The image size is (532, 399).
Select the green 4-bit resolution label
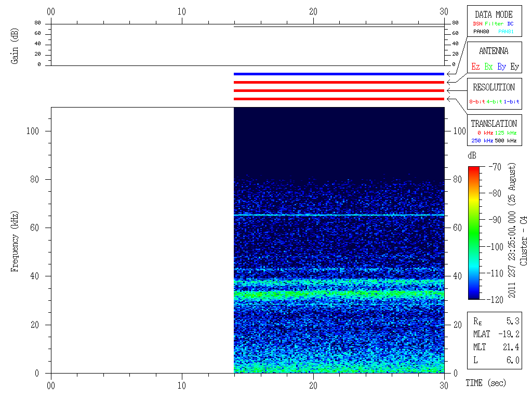pyautogui.click(x=494, y=101)
